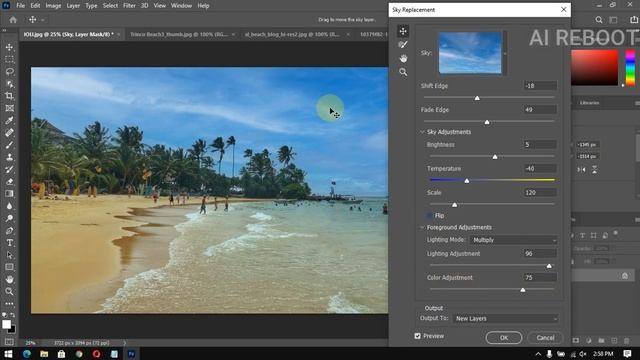Click the volume icon in system tray

(583, 354)
